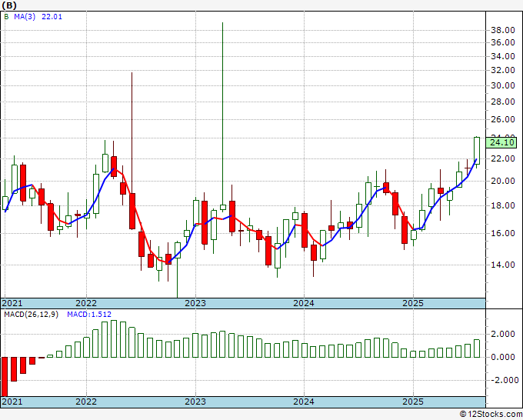This screenshot has height=420, width=523.
Task: Click the first red MACD bar in 2021
Action: 5,377
